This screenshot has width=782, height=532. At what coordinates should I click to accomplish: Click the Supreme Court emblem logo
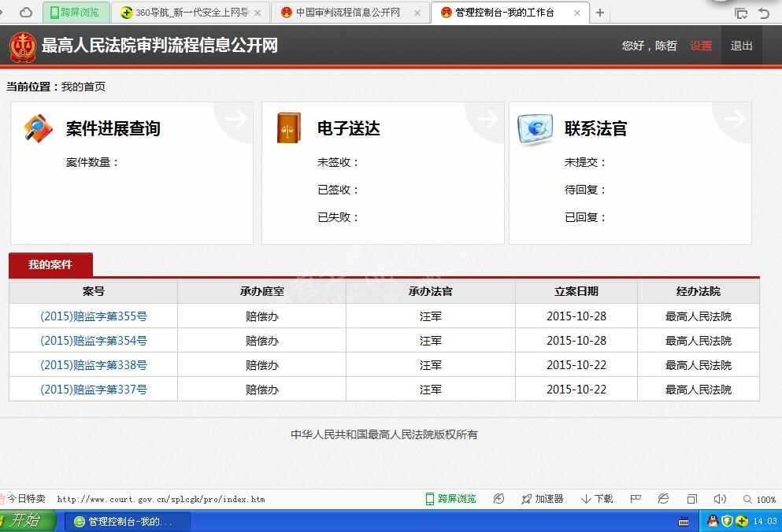22,47
